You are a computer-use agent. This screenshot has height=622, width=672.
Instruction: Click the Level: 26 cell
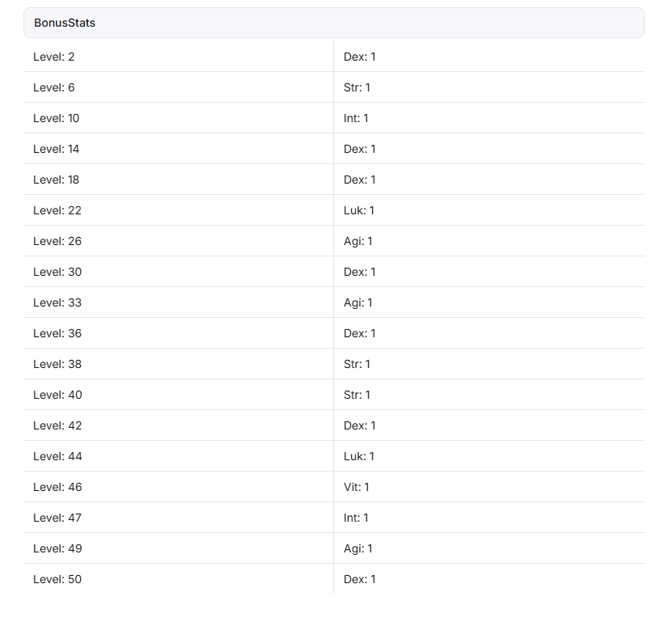click(x=179, y=241)
